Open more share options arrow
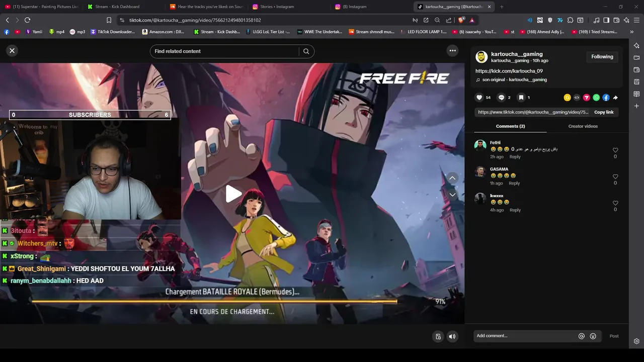Screen dimensions: 644x362 [615, 98]
